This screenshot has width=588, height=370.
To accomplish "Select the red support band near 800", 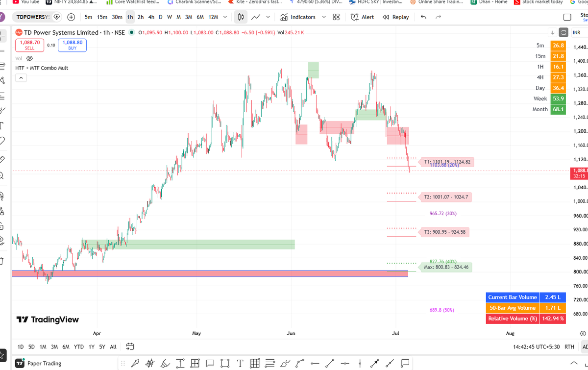I will [x=210, y=273].
